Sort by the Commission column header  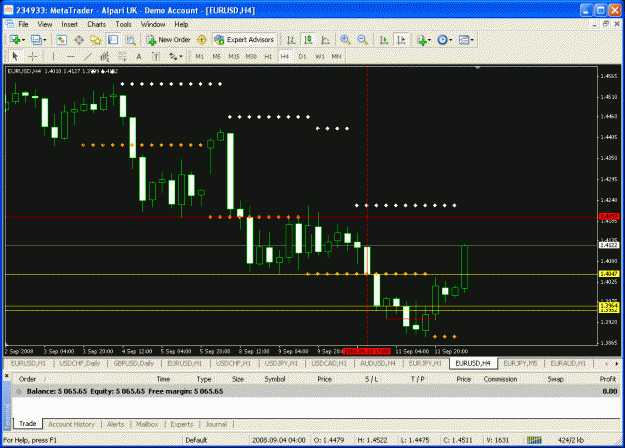[x=501, y=379]
